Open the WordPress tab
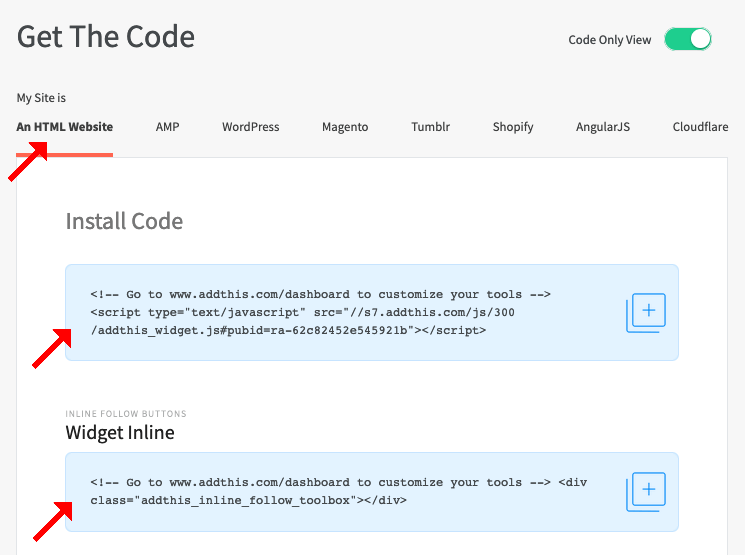 (x=250, y=127)
